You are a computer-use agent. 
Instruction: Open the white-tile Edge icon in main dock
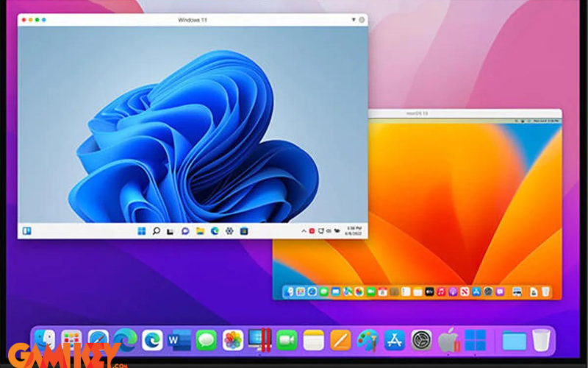point(152,340)
